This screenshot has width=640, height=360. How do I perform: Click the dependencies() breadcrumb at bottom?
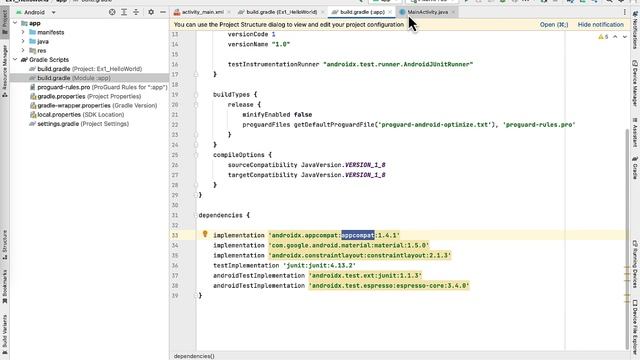(x=194, y=356)
